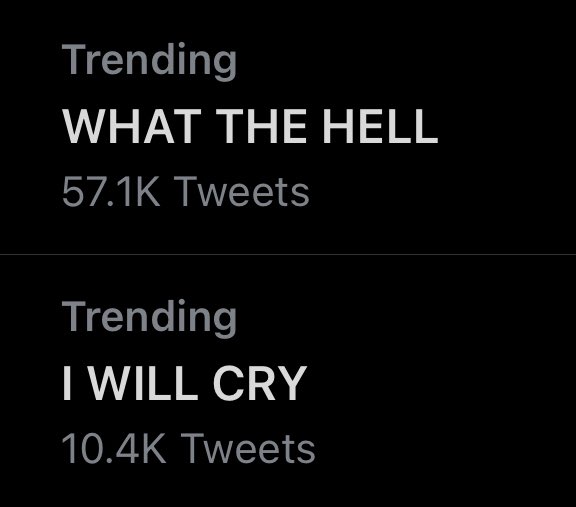Click the divider line between the trends
The width and height of the screenshot is (576, 507).
point(288,254)
